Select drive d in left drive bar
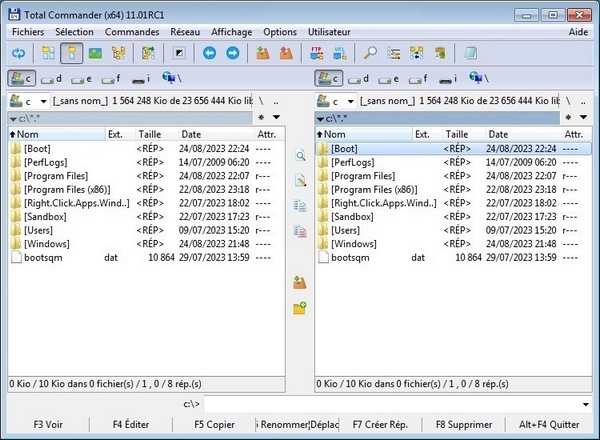The image size is (600, 440). coord(52,78)
